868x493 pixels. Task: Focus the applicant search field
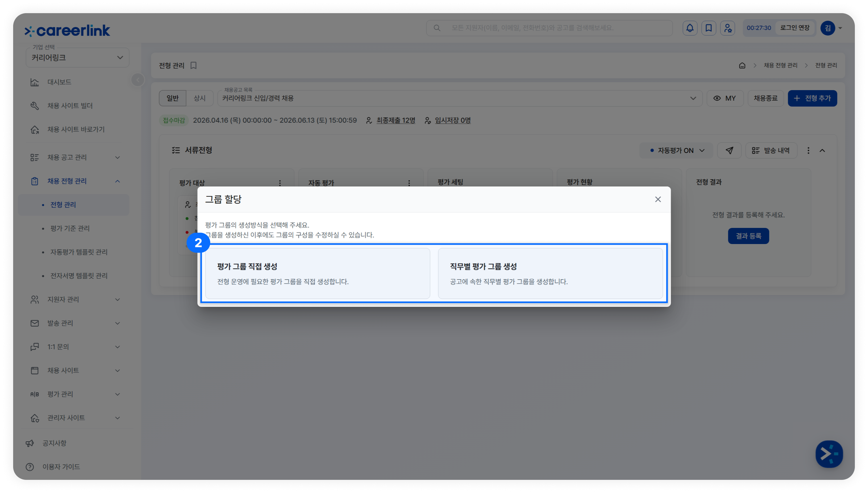[x=549, y=28]
